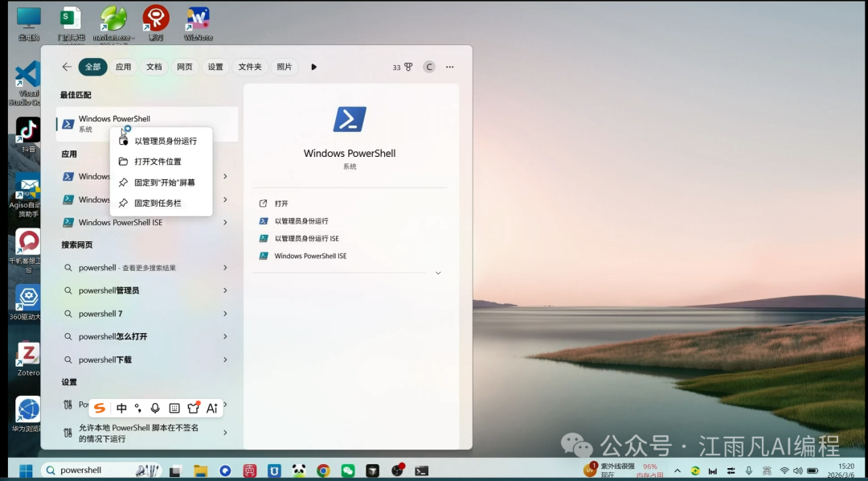Image resolution: width=868 pixels, height=481 pixels.
Task: Switch to the 照片 filter tab
Action: (x=285, y=67)
